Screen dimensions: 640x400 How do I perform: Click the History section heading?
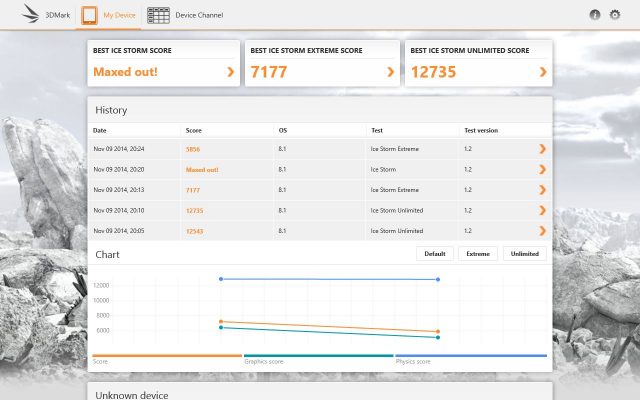click(x=111, y=110)
